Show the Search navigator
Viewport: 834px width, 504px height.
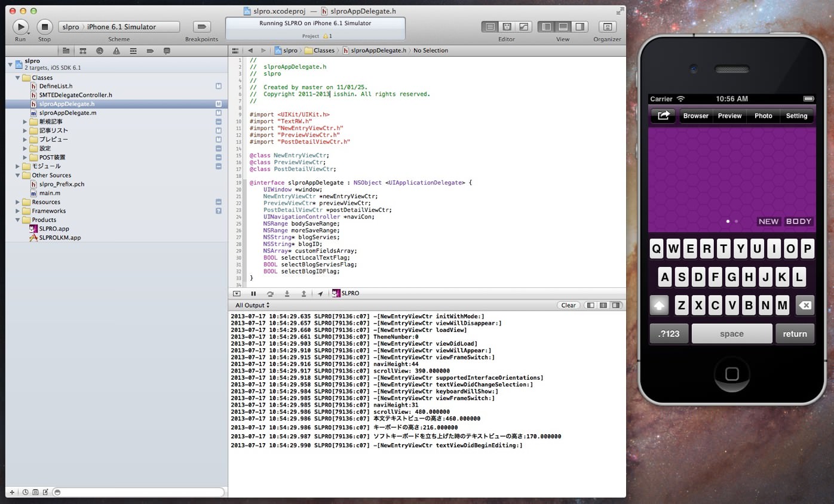point(99,51)
